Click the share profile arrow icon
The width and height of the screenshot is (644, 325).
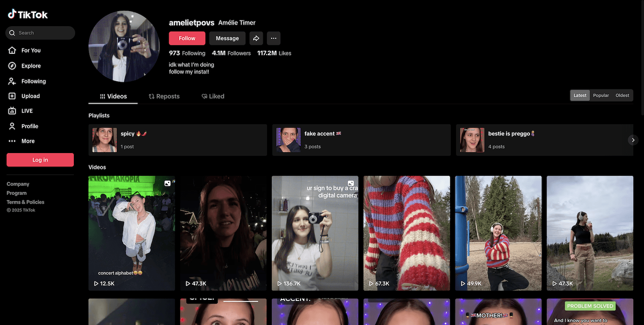(x=256, y=38)
